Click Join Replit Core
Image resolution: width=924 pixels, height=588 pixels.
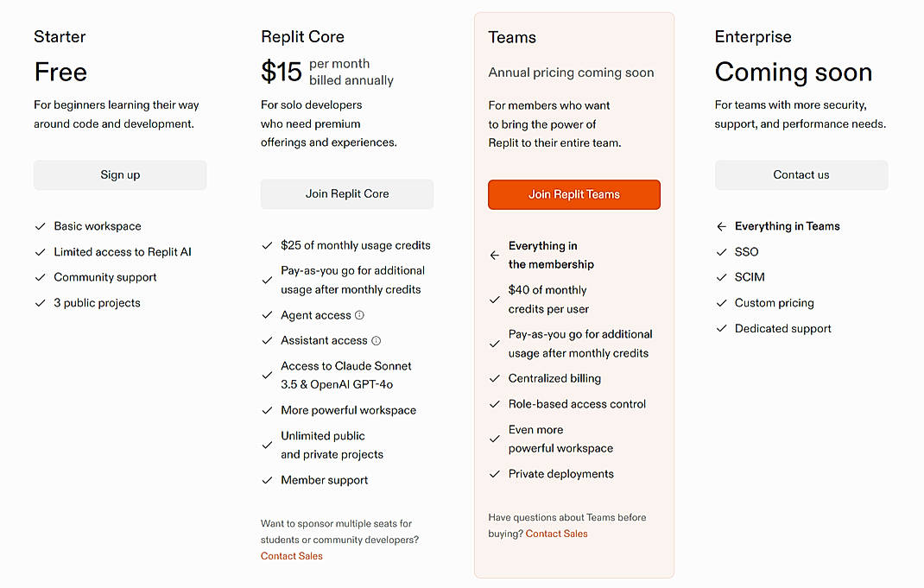coord(346,194)
